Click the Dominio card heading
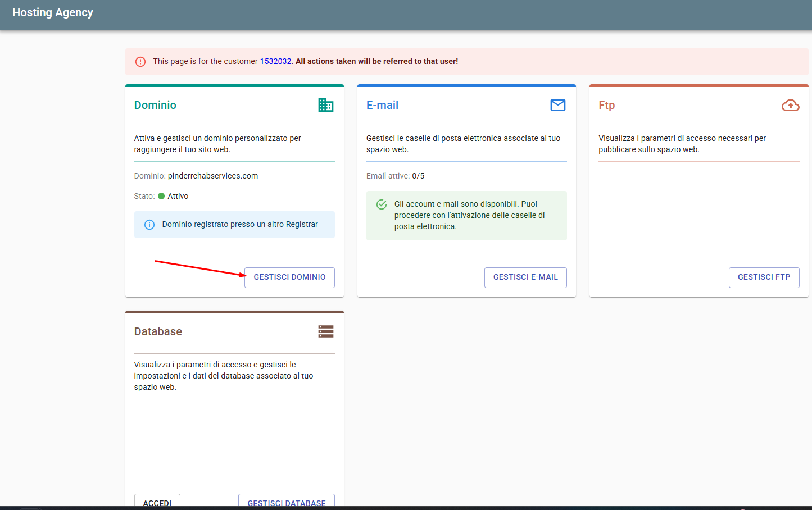The height and width of the screenshot is (510, 812). tap(155, 105)
